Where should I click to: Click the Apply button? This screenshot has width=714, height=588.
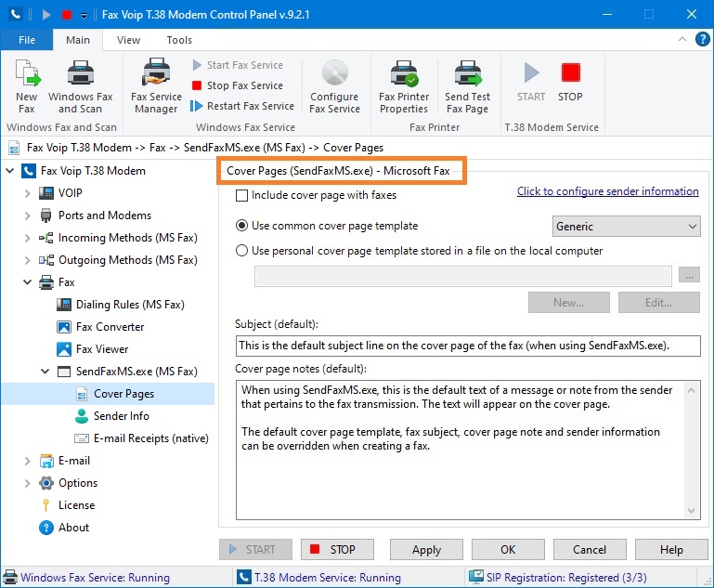426,550
